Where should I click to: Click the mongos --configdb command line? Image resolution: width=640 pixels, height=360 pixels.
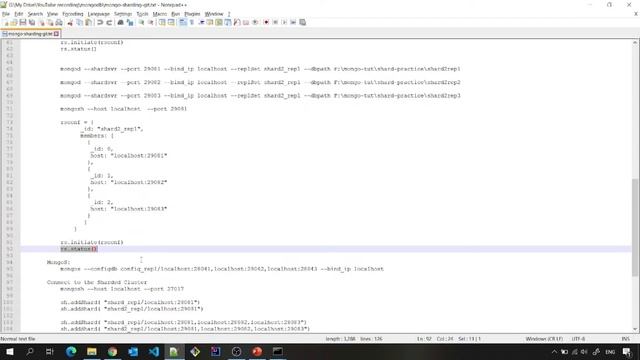coord(222,269)
